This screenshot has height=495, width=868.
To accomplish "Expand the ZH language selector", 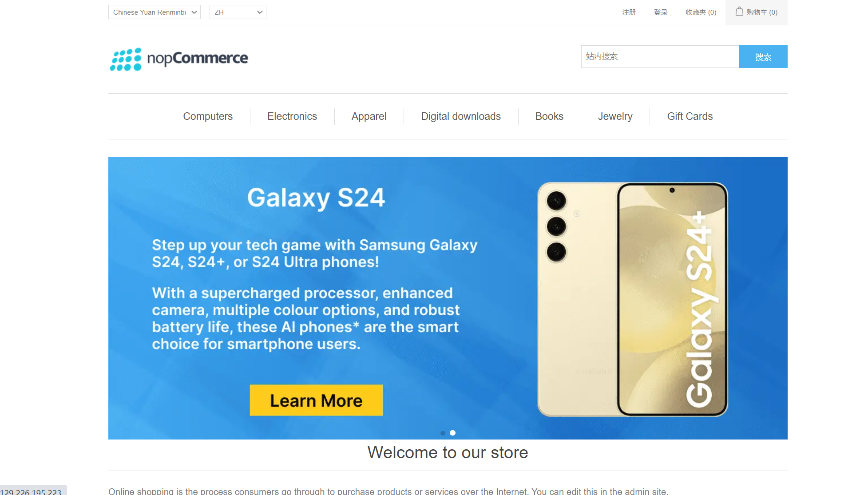I will [x=238, y=12].
